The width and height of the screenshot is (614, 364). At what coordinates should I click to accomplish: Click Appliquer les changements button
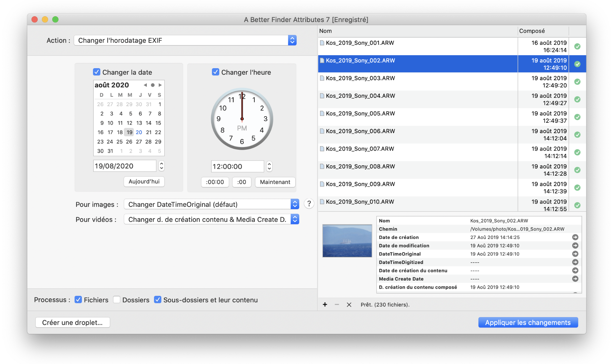pyautogui.click(x=528, y=322)
